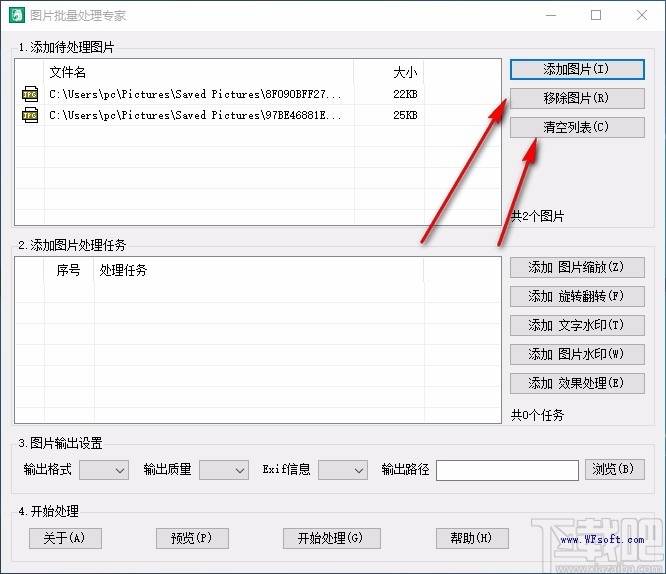Click the Remove Image 移除图片(R) button
666x574 pixels.
pyautogui.click(x=577, y=98)
